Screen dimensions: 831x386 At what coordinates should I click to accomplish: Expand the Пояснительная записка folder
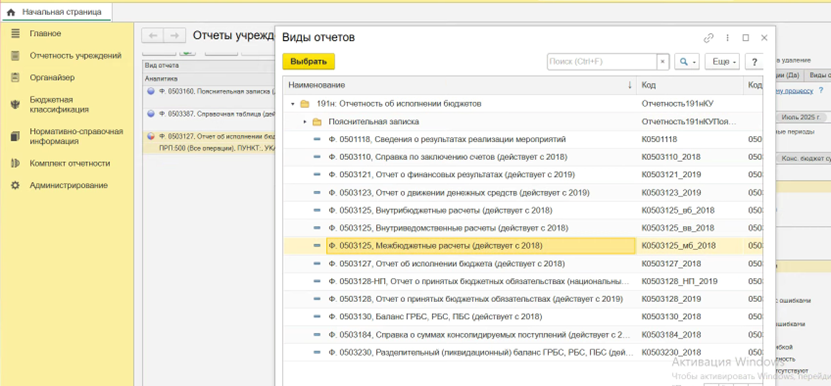coord(305,122)
